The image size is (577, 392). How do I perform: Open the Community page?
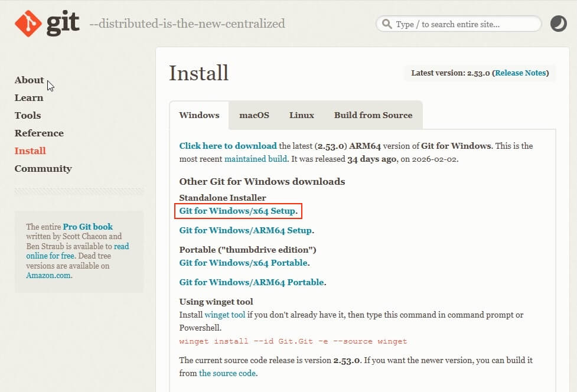[x=43, y=168]
